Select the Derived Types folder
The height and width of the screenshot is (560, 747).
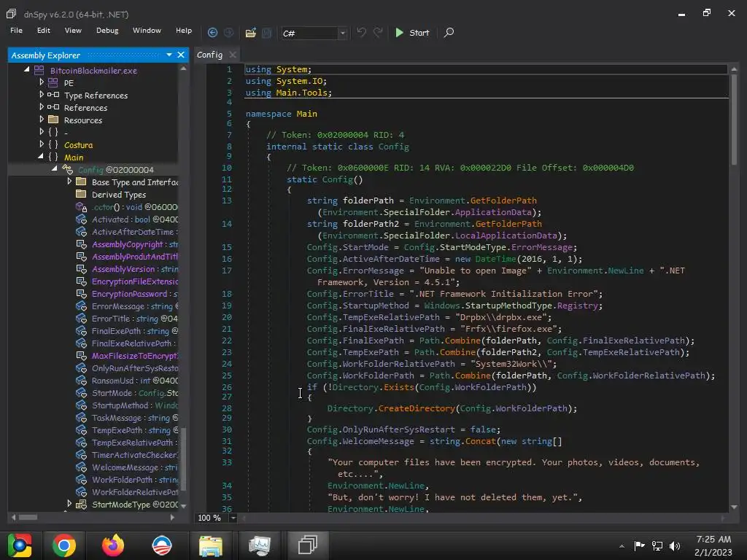[x=119, y=194]
